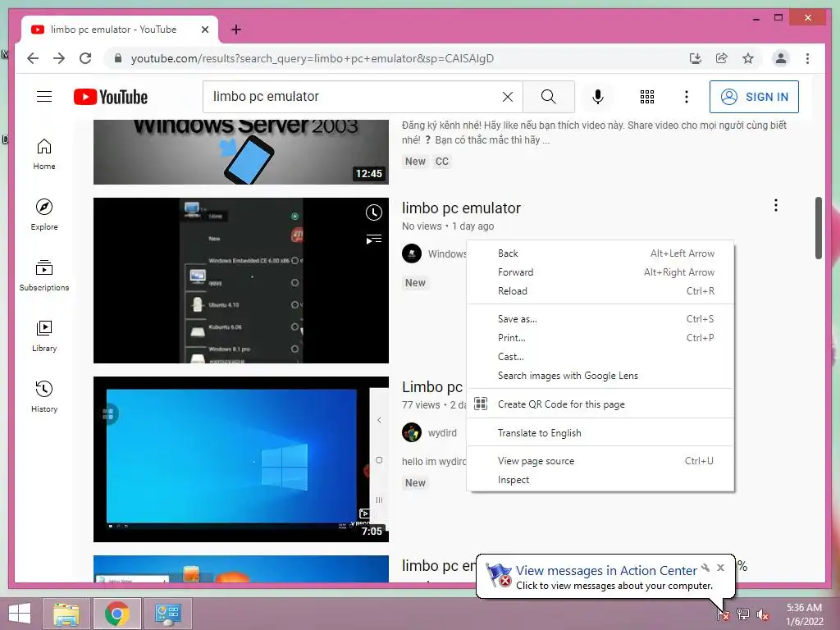840x630 pixels.
Task: Select Search images with Google Lens
Action: pos(600,376)
